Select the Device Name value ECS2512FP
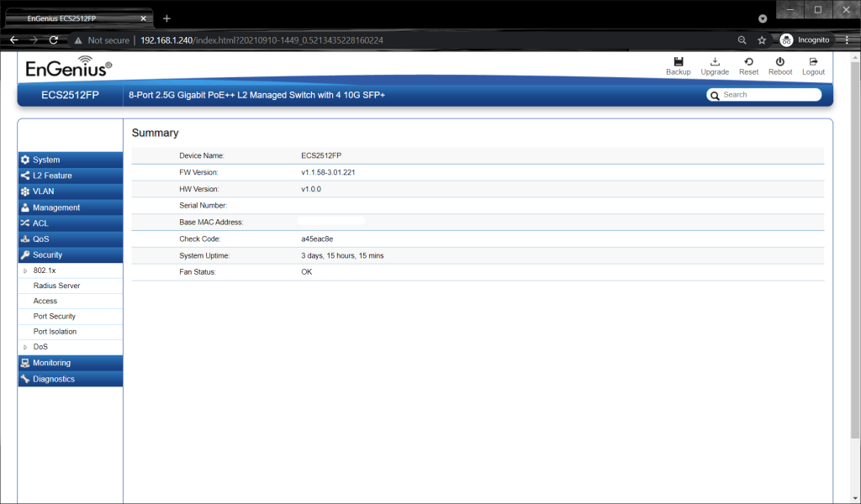 pos(321,155)
